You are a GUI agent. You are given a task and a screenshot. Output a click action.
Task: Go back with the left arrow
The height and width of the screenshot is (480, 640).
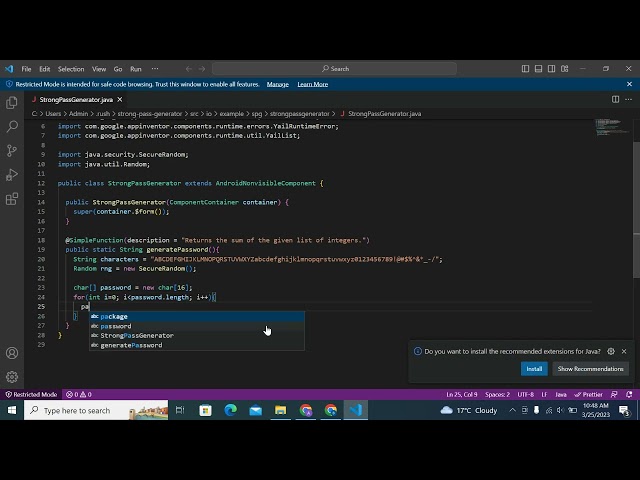coord(189,69)
